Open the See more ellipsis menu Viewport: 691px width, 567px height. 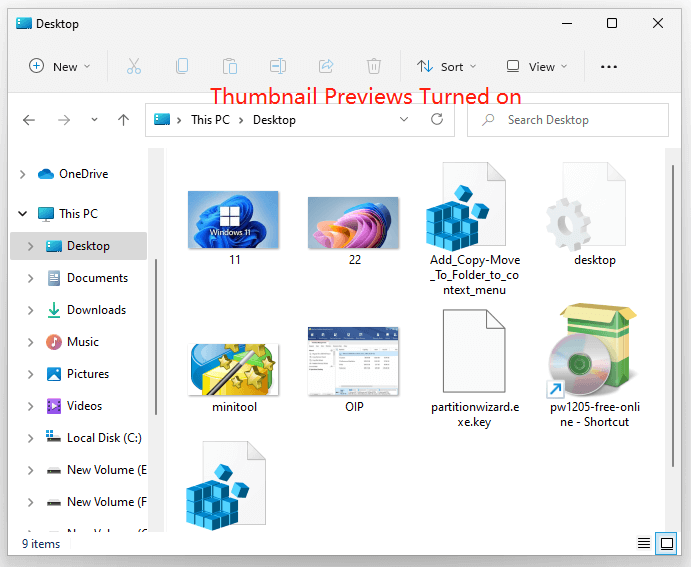pyautogui.click(x=609, y=66)
